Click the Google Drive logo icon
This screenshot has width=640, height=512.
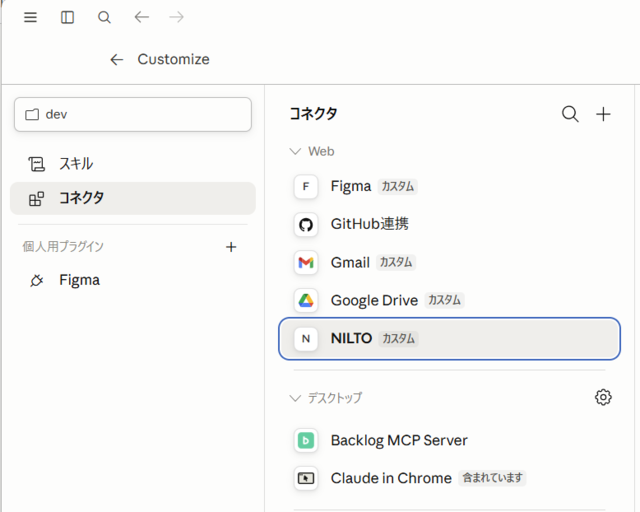pyautogui.click(x=306, y=301)
